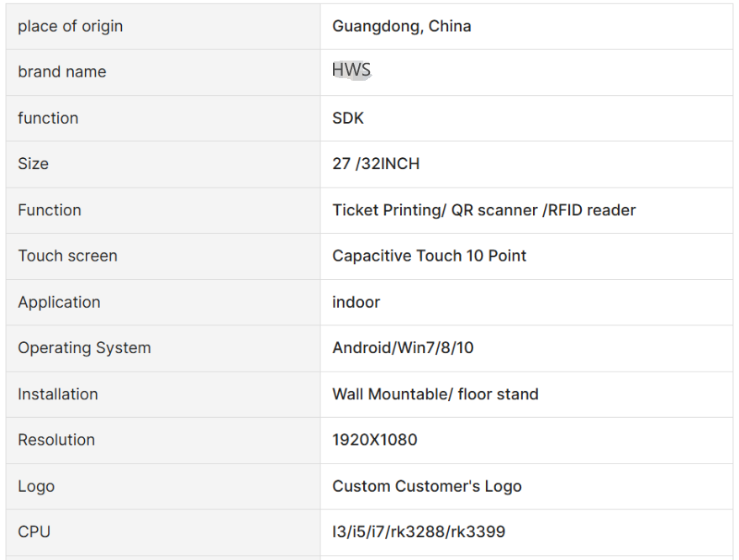Image resolution: width=739 pixels, height=560 pixels.
Task: Click the 'indoor' application value
Action: [x=356, y=302]
